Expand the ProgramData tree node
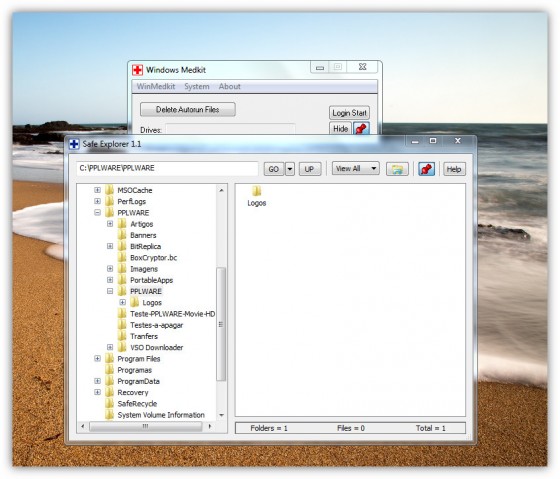 97,381
